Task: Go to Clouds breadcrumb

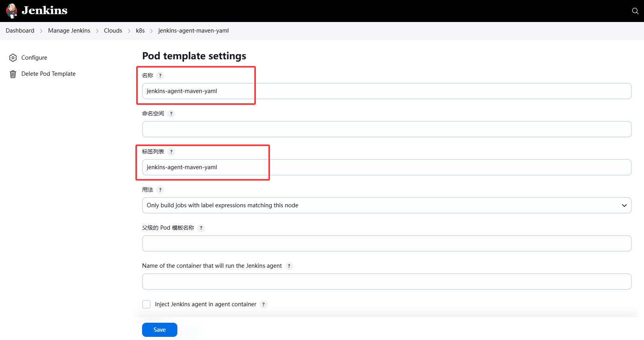Action: point(113,31)
